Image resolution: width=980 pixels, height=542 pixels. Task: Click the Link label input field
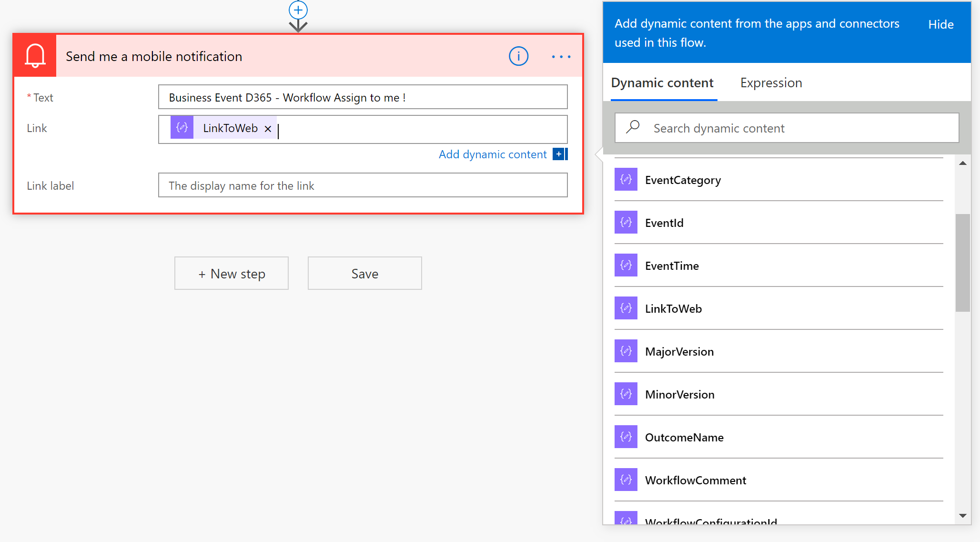[363, 185]
